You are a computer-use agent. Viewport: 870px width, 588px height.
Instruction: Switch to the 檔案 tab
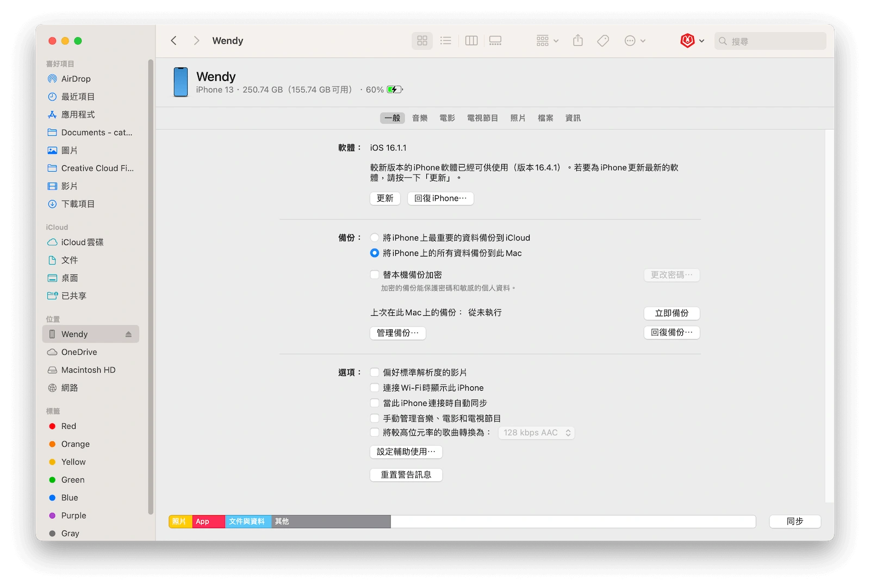coord(545,118)
